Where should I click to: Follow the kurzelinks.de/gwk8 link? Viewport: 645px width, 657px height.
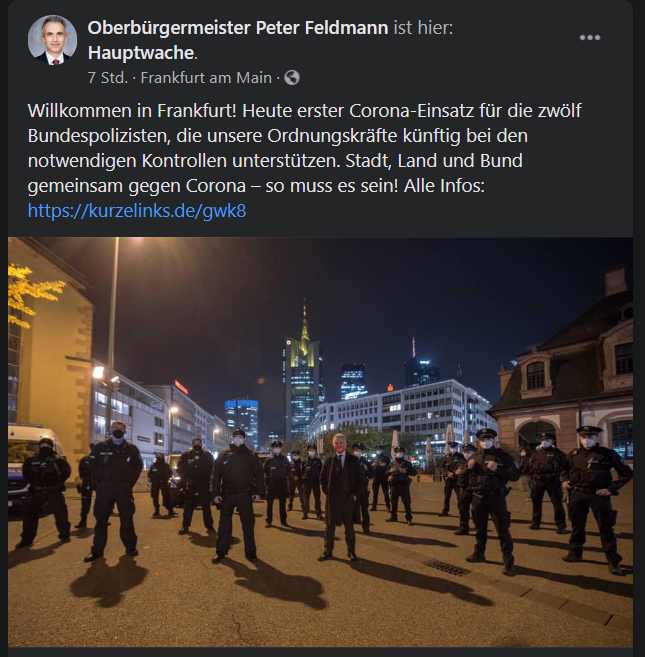point(137,210)
